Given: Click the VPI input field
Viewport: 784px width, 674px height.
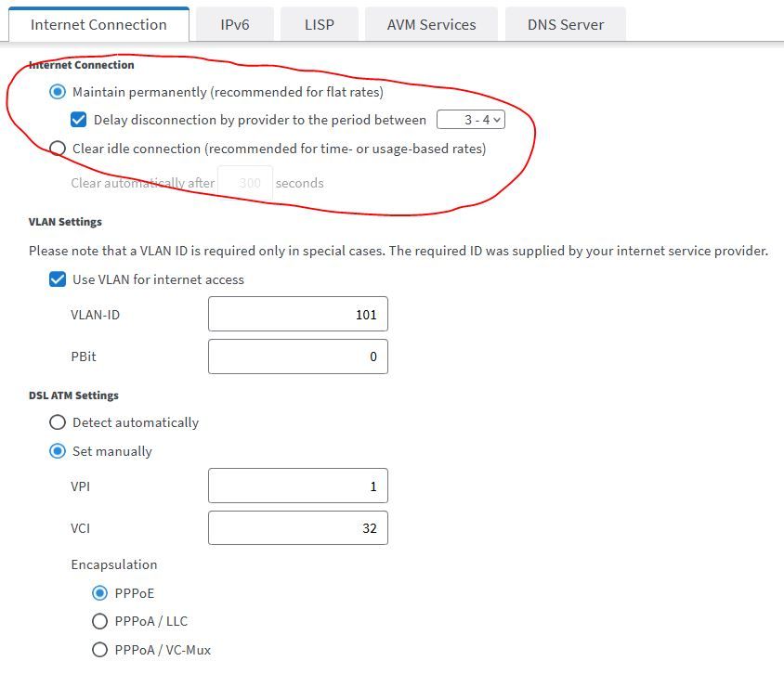Looking at the screenshot, I should click(x=297, y=486).
